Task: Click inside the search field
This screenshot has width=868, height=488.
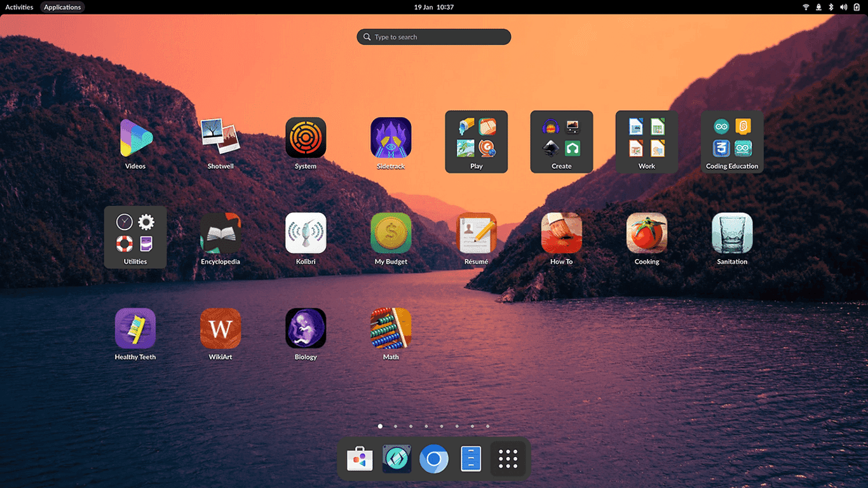Action: point(434,36)
